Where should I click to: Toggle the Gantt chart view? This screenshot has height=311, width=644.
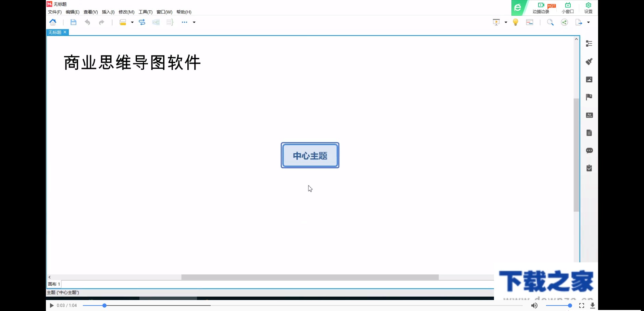(x=529, y=22)
